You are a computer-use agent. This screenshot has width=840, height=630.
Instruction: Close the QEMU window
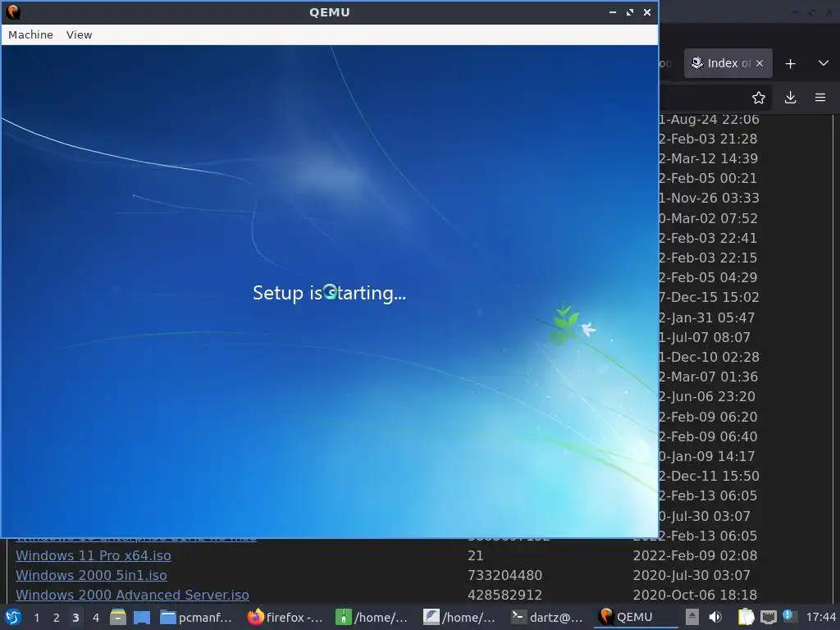tap(646, 11)
